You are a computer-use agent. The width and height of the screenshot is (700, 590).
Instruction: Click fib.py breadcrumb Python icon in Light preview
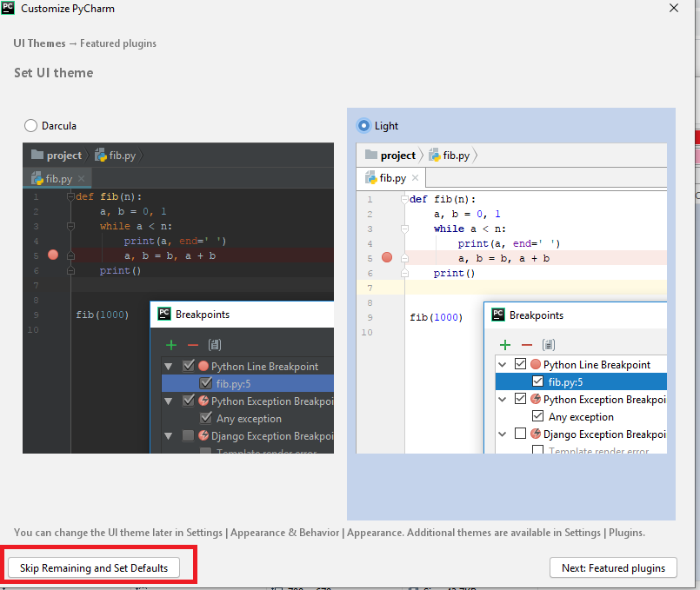coord(435,155)
